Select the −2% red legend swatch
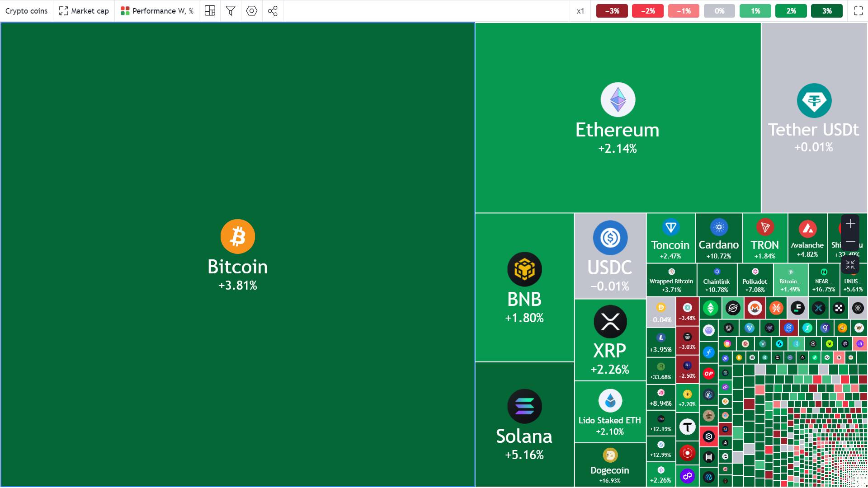 coord(647,11)
